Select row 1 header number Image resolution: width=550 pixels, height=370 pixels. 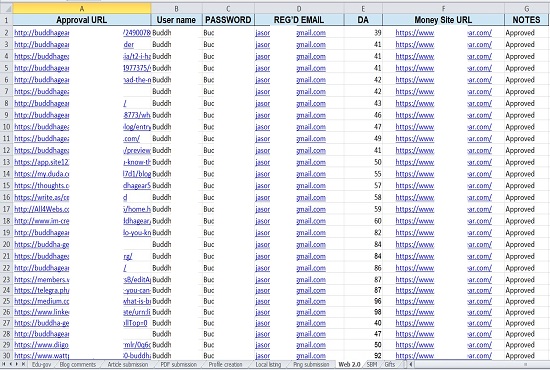[x=6, y=20]
